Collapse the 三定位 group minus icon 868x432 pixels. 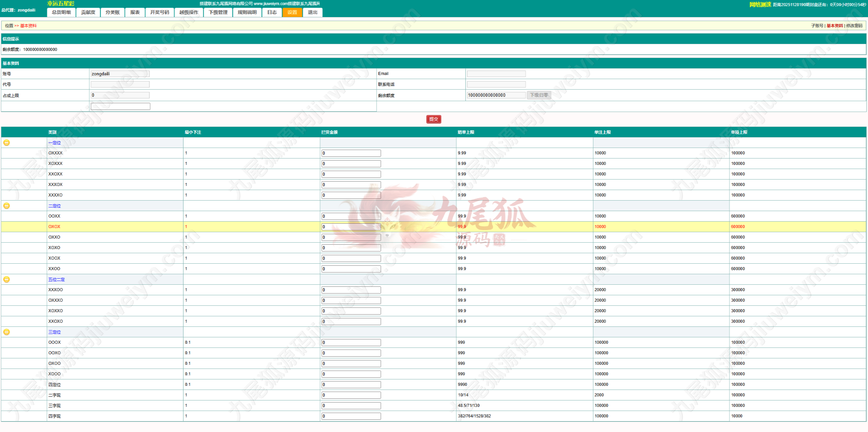pyautogui.click(x=6, y=332)
